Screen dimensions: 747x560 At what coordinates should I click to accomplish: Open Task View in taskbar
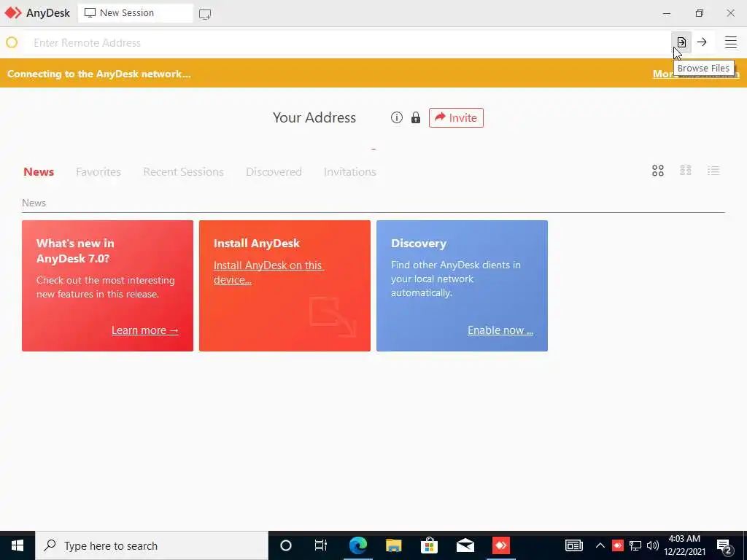click(321, 545)
